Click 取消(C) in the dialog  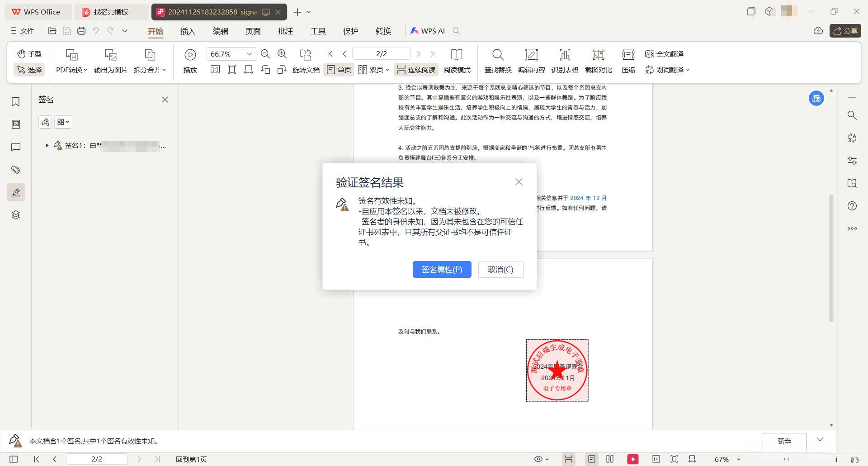[500, 270]
